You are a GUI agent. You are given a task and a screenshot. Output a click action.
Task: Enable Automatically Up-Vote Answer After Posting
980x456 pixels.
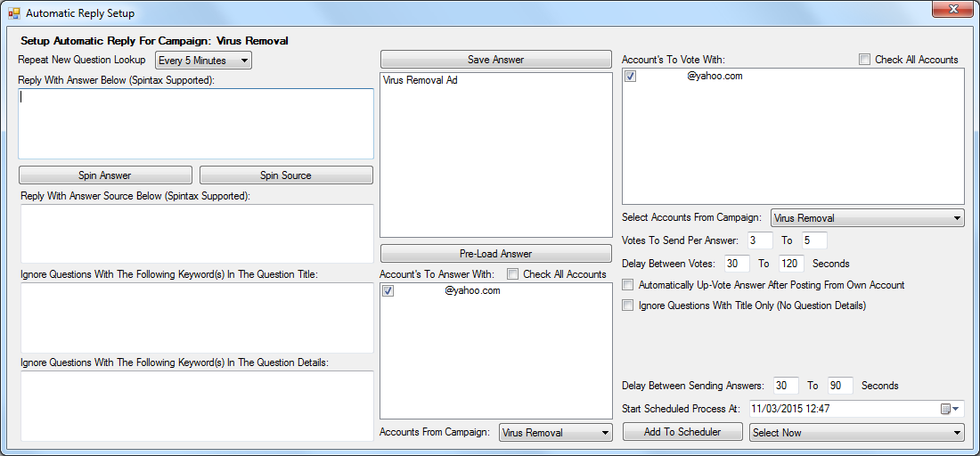(x=628, y=286)
